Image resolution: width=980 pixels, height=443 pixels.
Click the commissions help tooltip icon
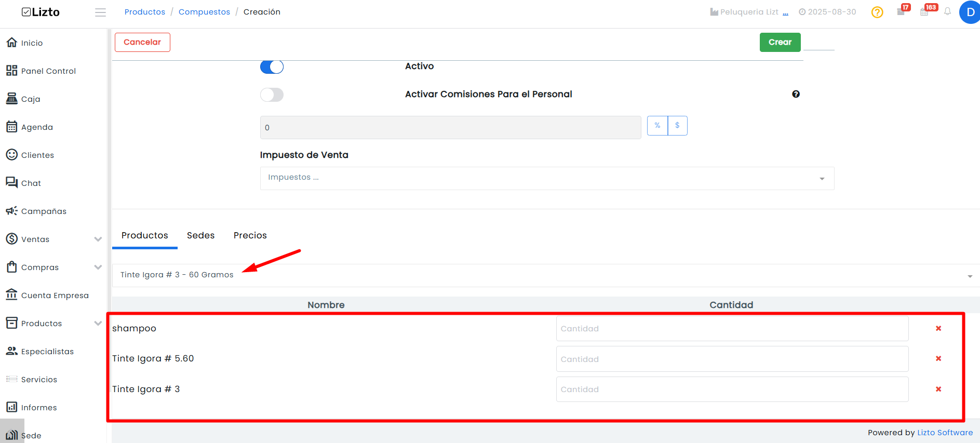[796, 94]
